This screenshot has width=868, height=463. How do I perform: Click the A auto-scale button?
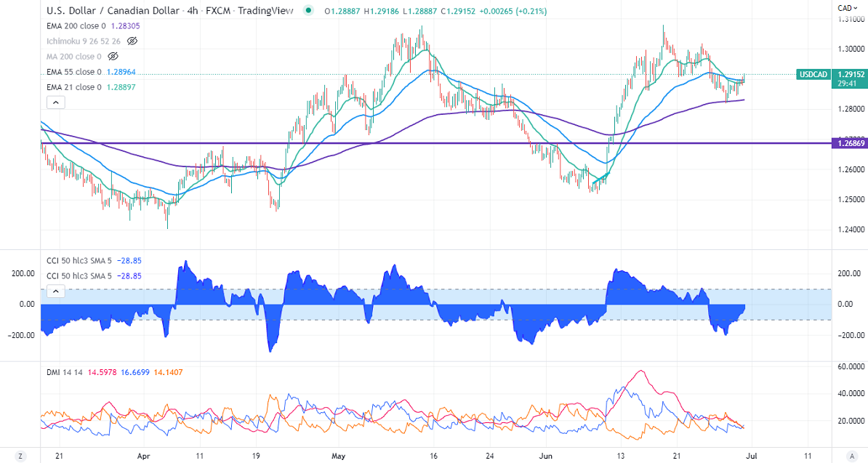click(x=853, y=456)
